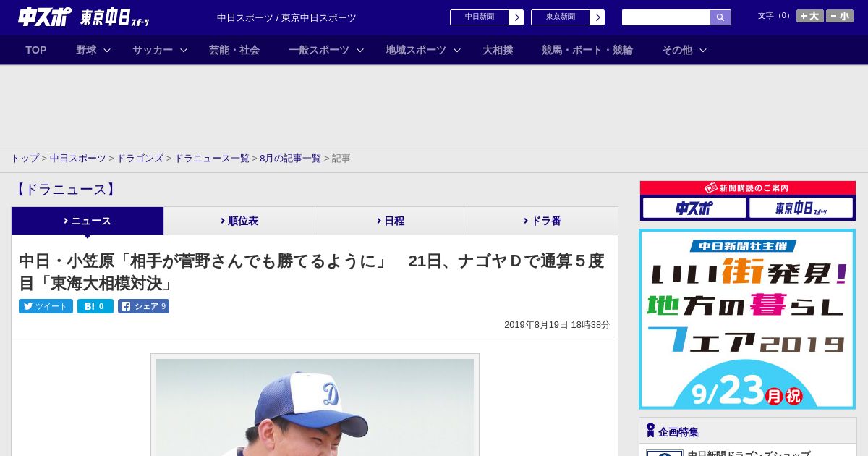Click ドラゴンズ breadcrumb link
This screenshot has width=868, height=456.
pos(140,159)
